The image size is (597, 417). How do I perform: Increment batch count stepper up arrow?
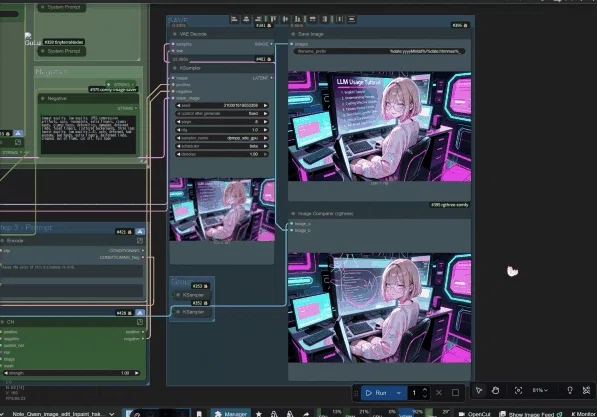[x=425, y=390]
